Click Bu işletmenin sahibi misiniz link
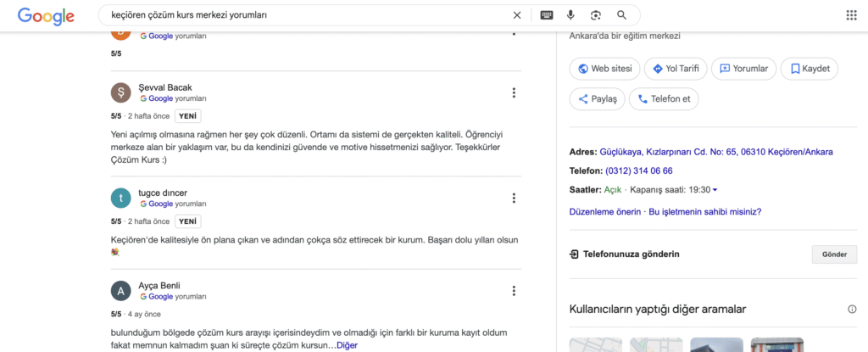This screenshot has height=352, width=868. point(704,212)
